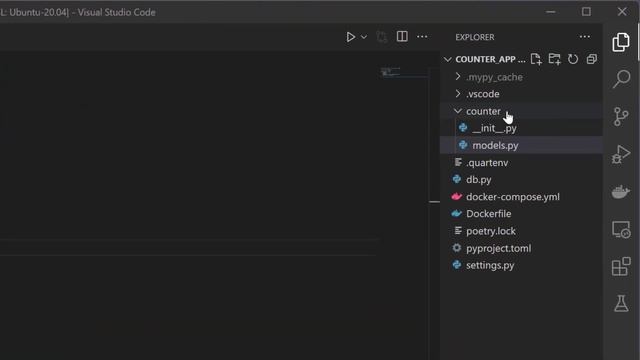Refresh the Explorer file tree
Image resolution: width=640 pixels, height=360 pixels.
(573, 59)
